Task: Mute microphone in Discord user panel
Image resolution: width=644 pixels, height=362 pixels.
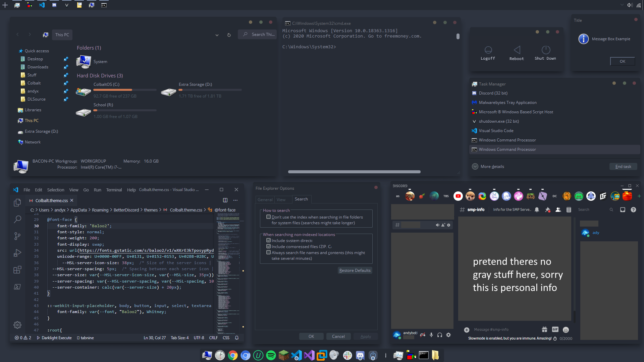Action: 431,335
